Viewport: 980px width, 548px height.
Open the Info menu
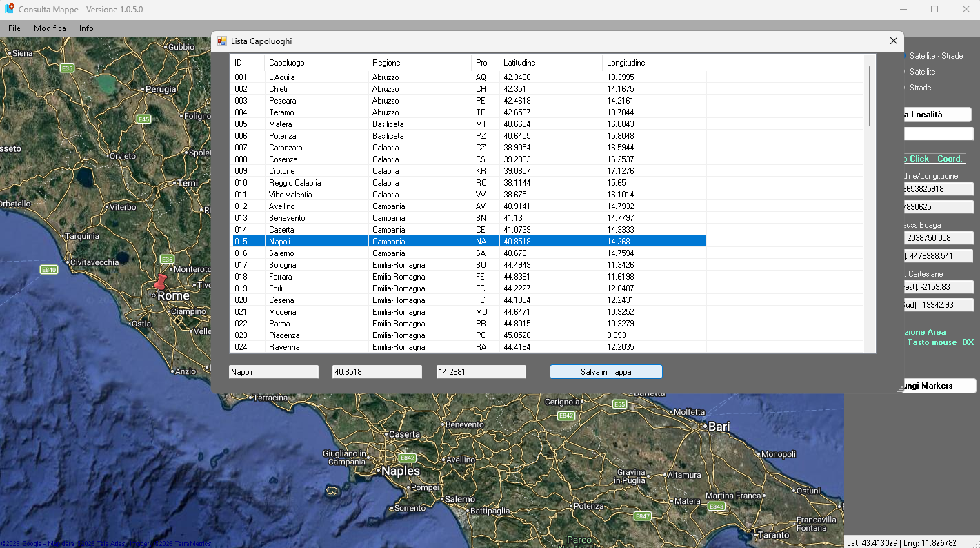click(86, 28)
